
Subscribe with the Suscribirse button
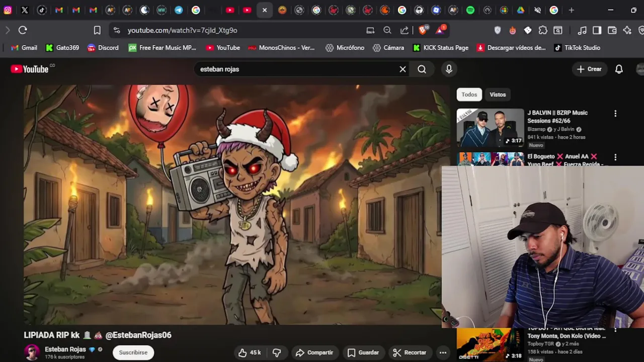point(133,352)
